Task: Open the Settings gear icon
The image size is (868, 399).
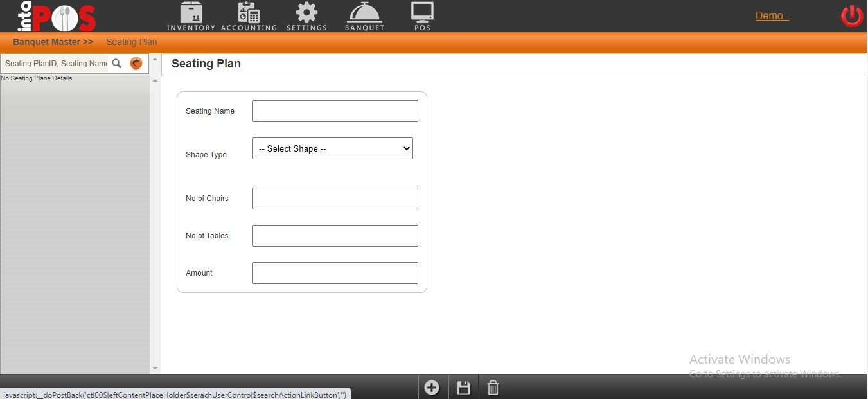Action: 306,13
